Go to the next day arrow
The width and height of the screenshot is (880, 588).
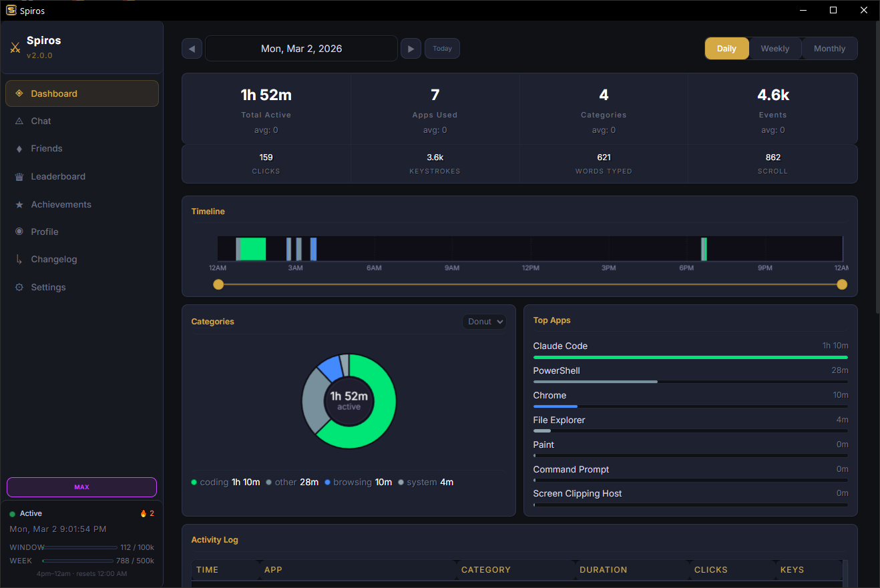pyautogui.click(x=411, y=49)
